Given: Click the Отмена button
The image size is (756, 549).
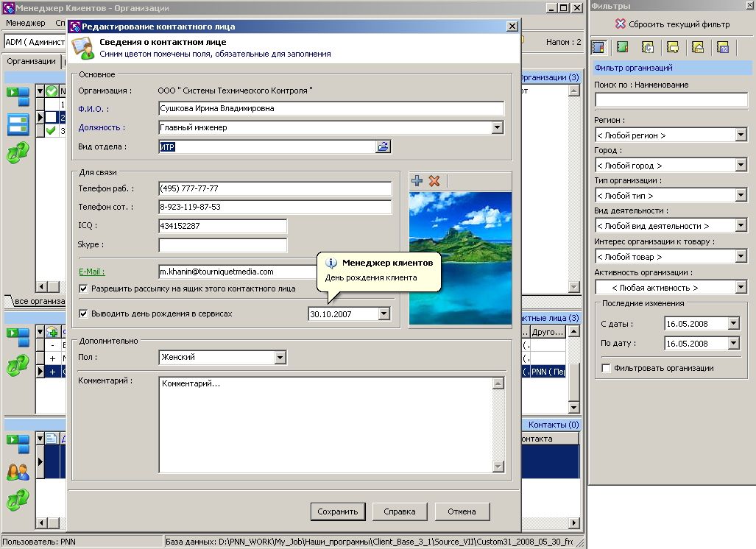Looking at the screenshot, I should pyautogui.click(x=462, y=511).
